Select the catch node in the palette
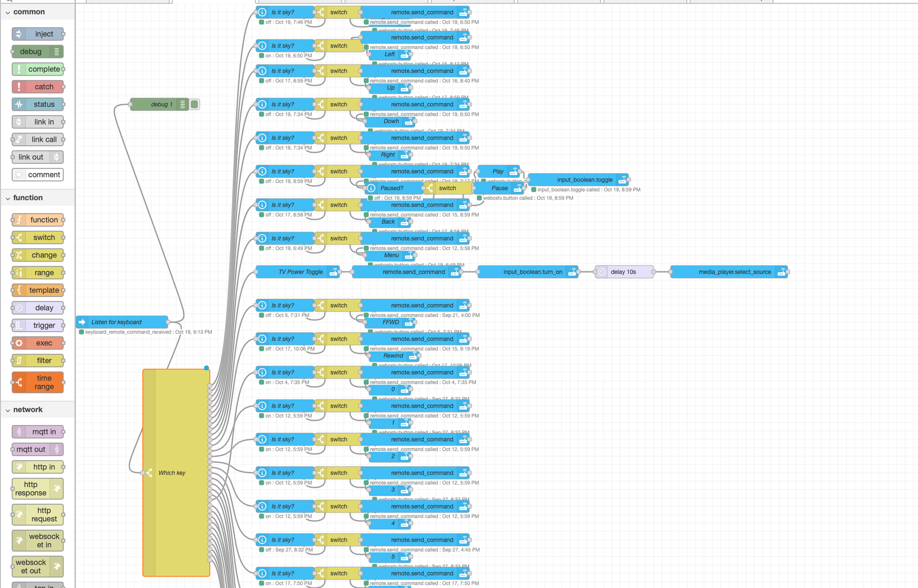Screen dimensions: 918x588 click(x=39, y=87)
